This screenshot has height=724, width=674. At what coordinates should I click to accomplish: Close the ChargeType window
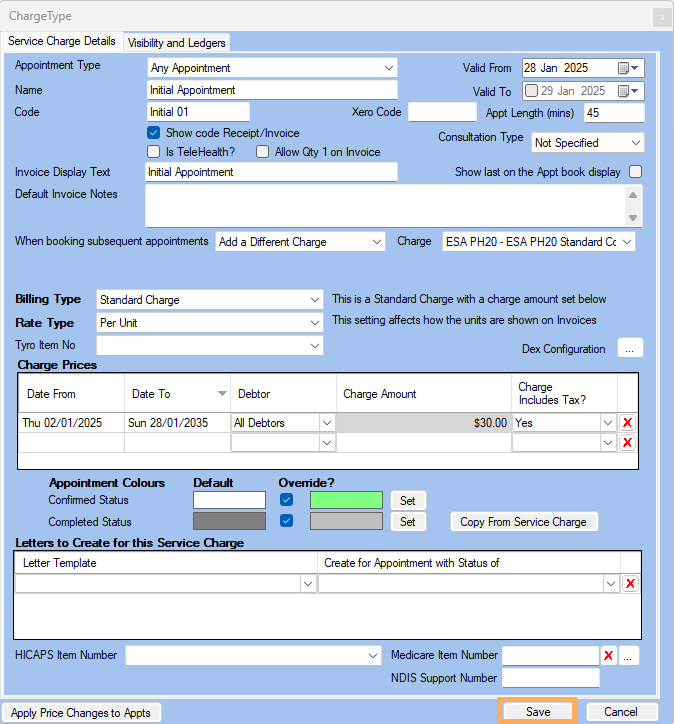coord(662,18)
